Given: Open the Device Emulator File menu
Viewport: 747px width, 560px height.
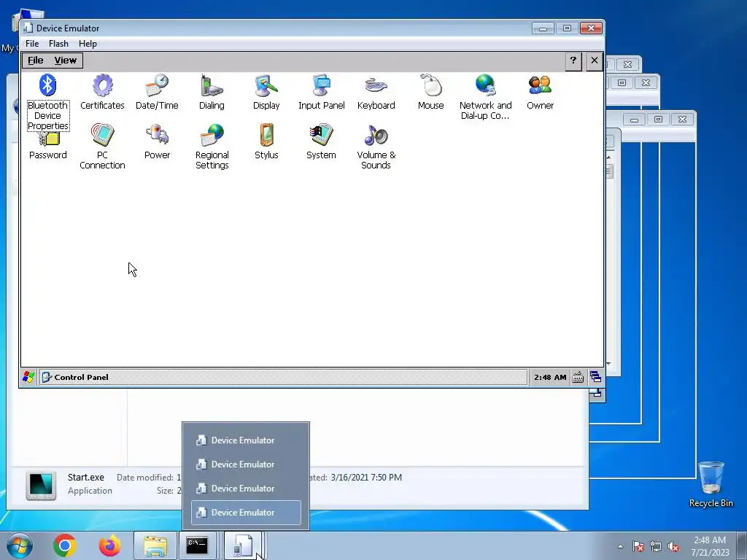Looking at the screenshot, I should click(32, 44).
